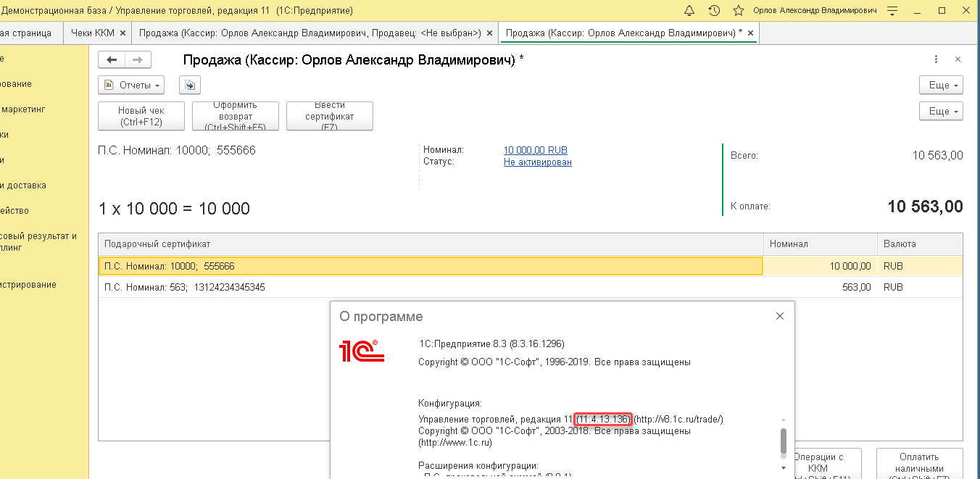Open the favorites star icon
Image resolution: width=980 pixels, height=479 pixels.
point(739,10)
